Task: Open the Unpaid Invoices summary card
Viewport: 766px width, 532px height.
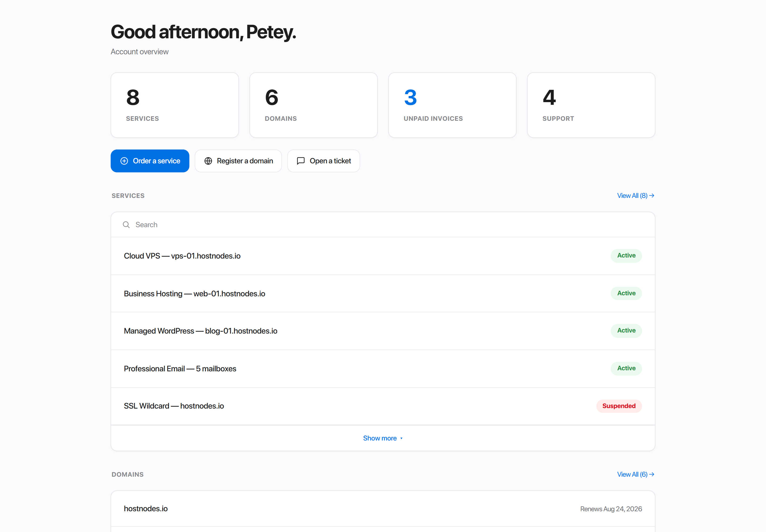Action: pyautogui.click(x=452, y=105)
